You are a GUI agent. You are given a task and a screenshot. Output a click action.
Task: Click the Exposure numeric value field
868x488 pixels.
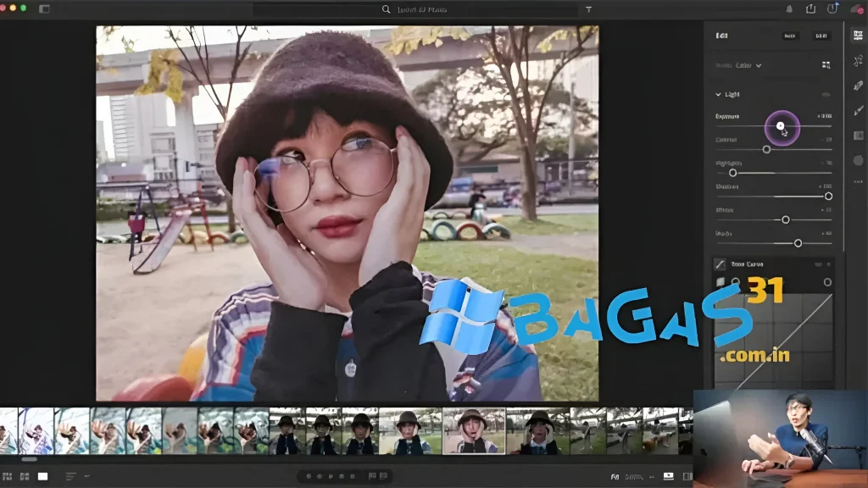tap(824, 116)
